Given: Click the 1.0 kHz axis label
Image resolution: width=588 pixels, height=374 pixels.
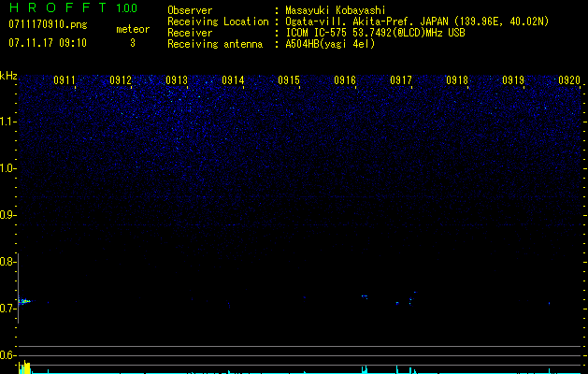Looking at the screenshot, I should (x=7, y=168).
